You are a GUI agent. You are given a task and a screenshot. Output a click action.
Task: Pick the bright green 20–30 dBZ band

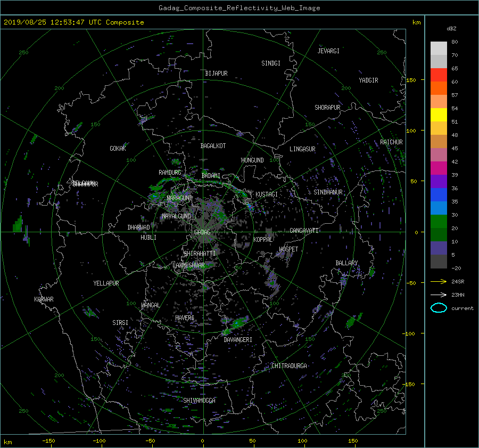point(439,222)
